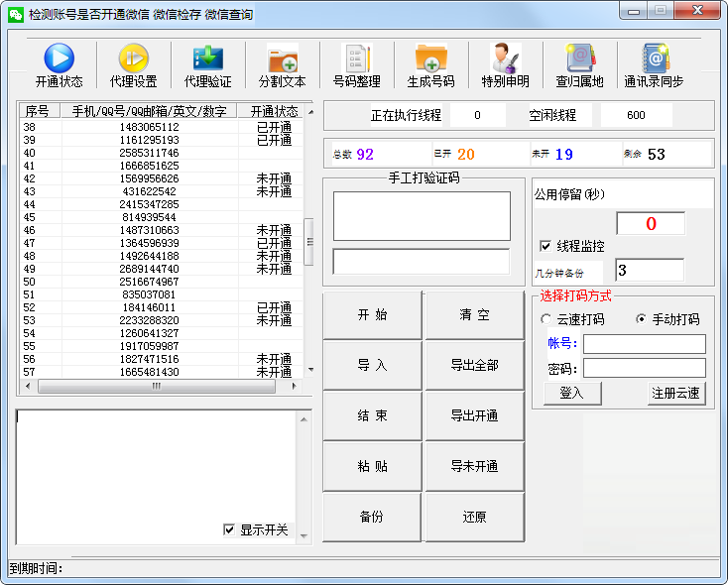
Task: Select the 号码整理 toolbar icon
Action: (x=356, y=58)
